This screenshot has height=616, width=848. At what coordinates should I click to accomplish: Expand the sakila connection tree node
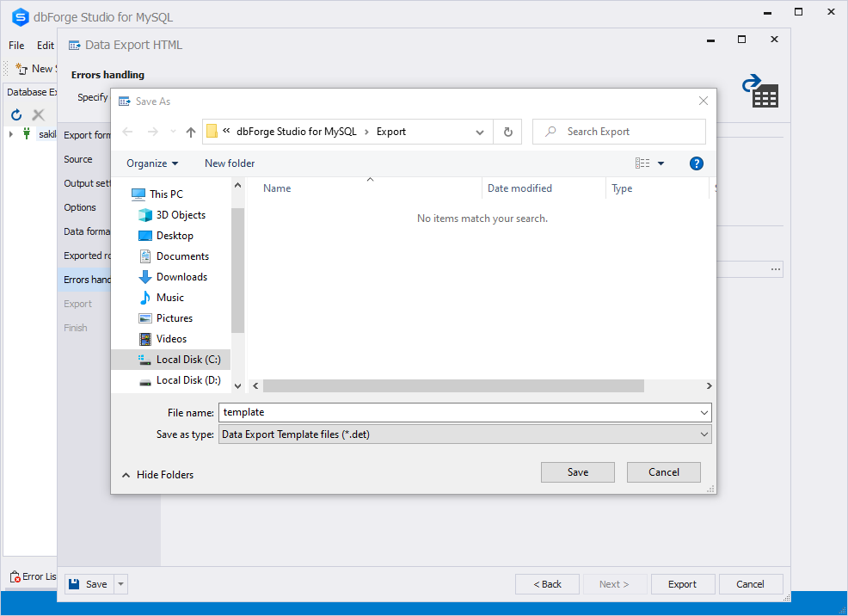pos(11,134)
